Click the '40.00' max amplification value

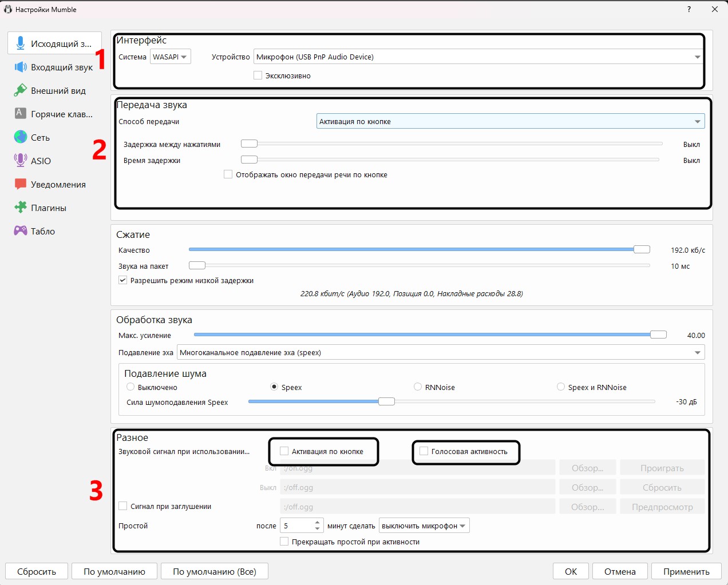[696, 335]
